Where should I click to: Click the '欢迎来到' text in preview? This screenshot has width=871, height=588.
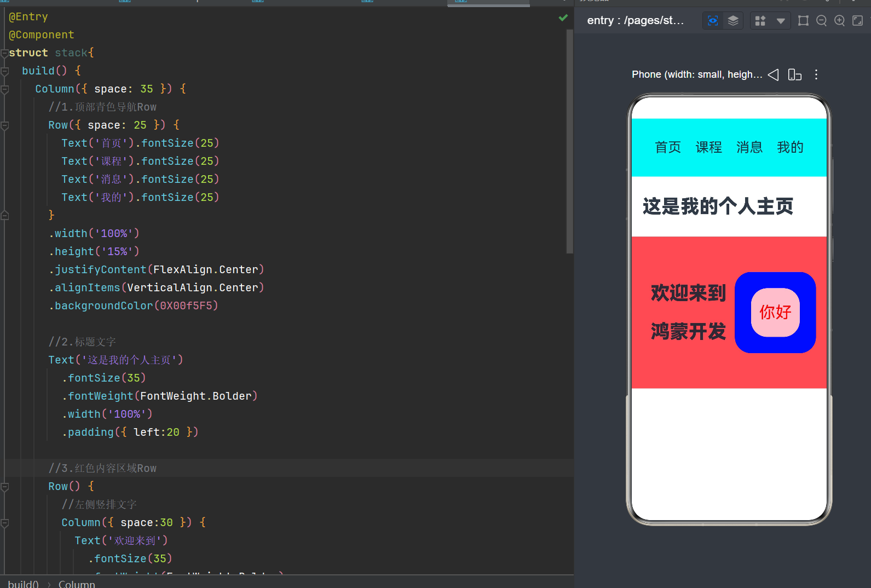tap(688, 293)
